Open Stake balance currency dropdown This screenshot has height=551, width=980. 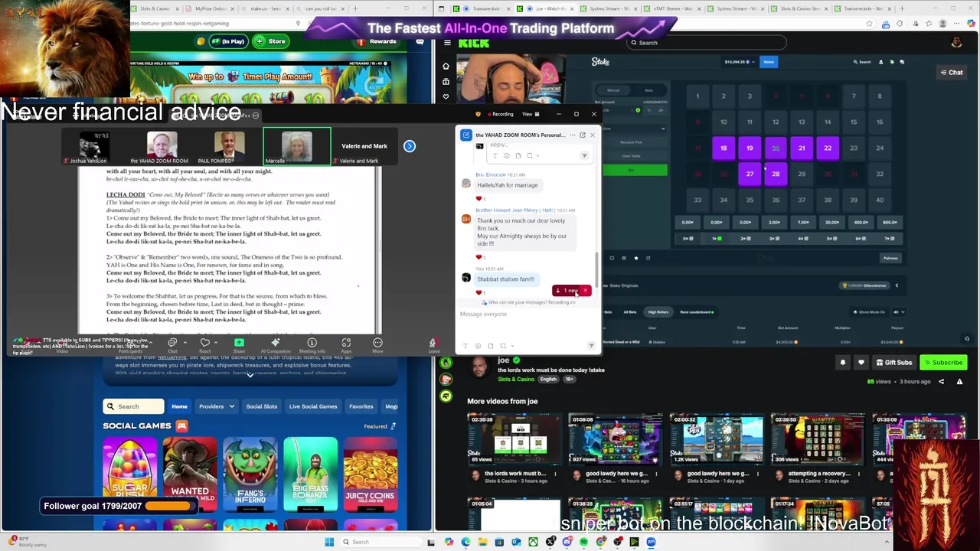[x=740, y=62]
